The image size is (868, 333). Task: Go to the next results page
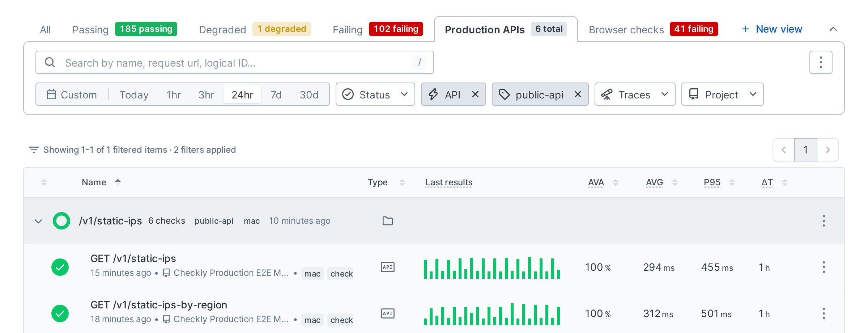click(x=828, y=150)
